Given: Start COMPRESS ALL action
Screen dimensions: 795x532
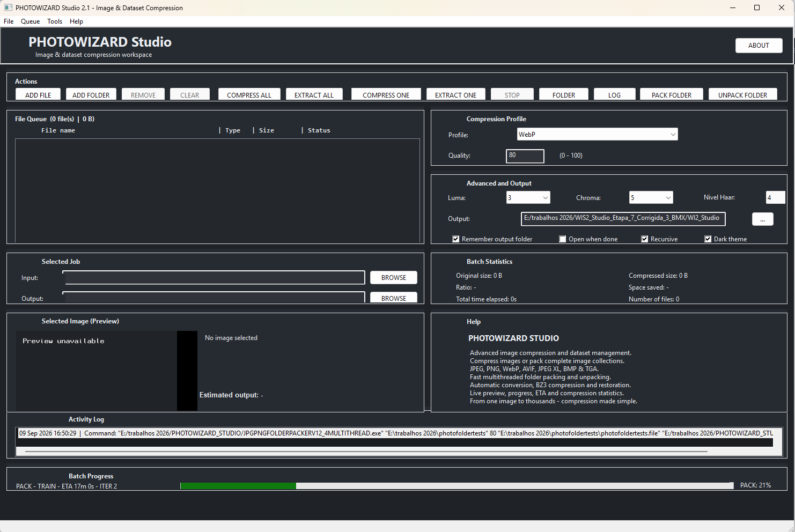Looking at the screenshot, I should (x=249, y=94).
